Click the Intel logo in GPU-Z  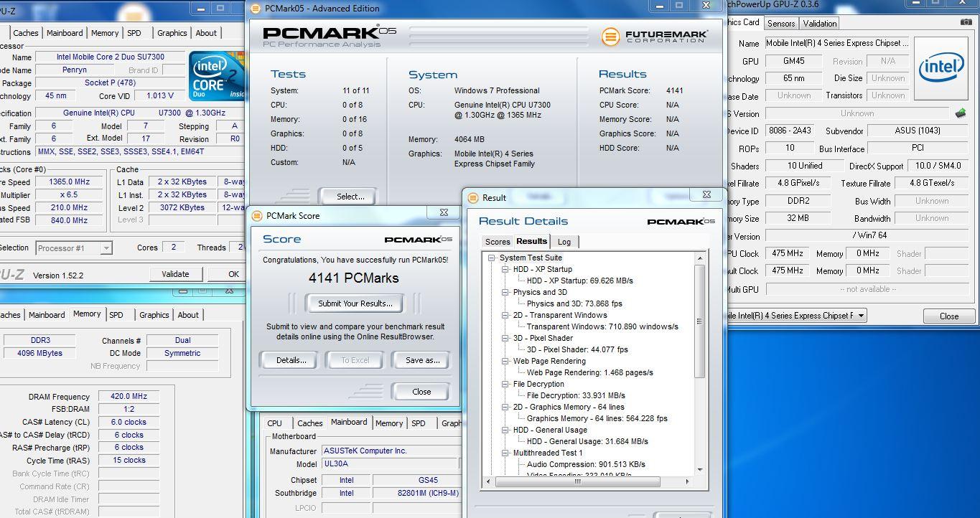tap(942, 69)
